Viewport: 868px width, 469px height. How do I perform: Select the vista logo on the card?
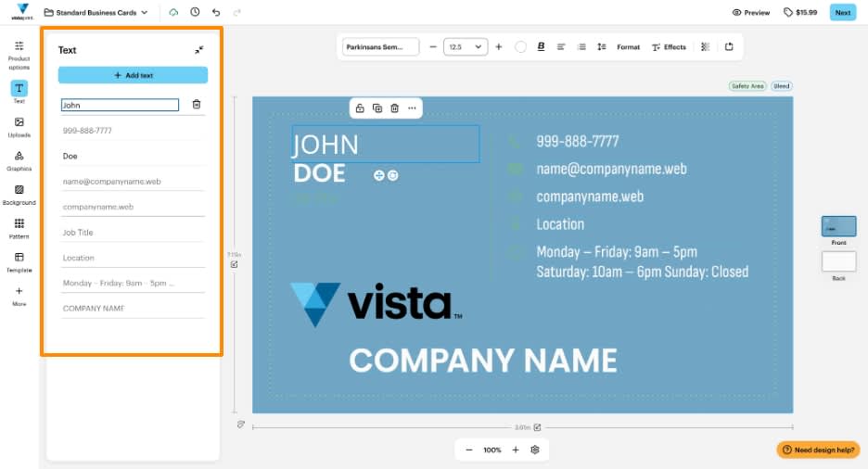pos(376,304)
